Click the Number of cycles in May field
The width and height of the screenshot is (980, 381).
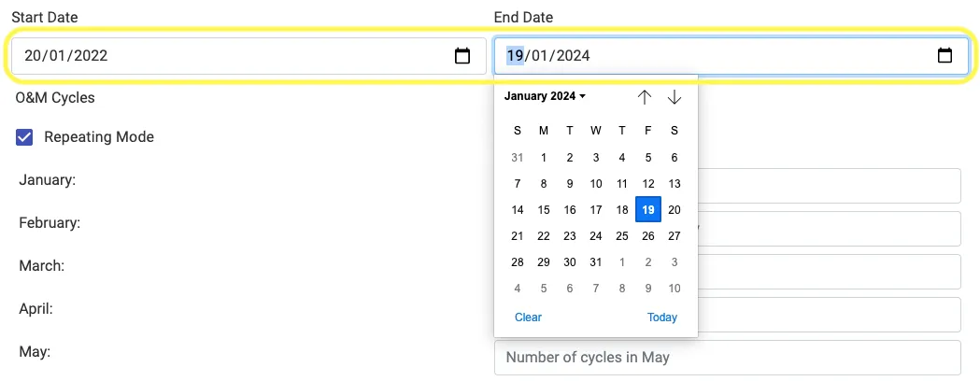pyautogui.click(x=727, y=358)
